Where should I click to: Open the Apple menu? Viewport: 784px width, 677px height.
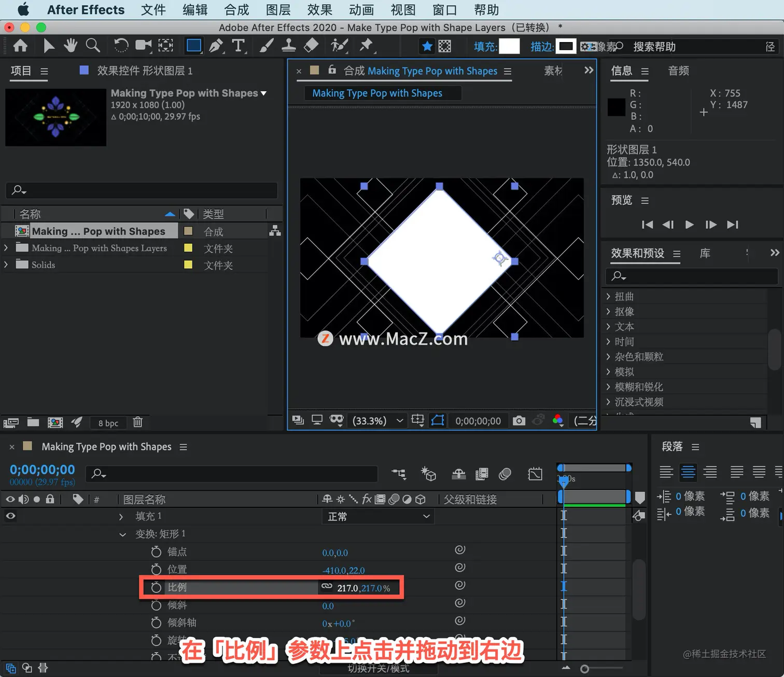click(x=23, y=10)
